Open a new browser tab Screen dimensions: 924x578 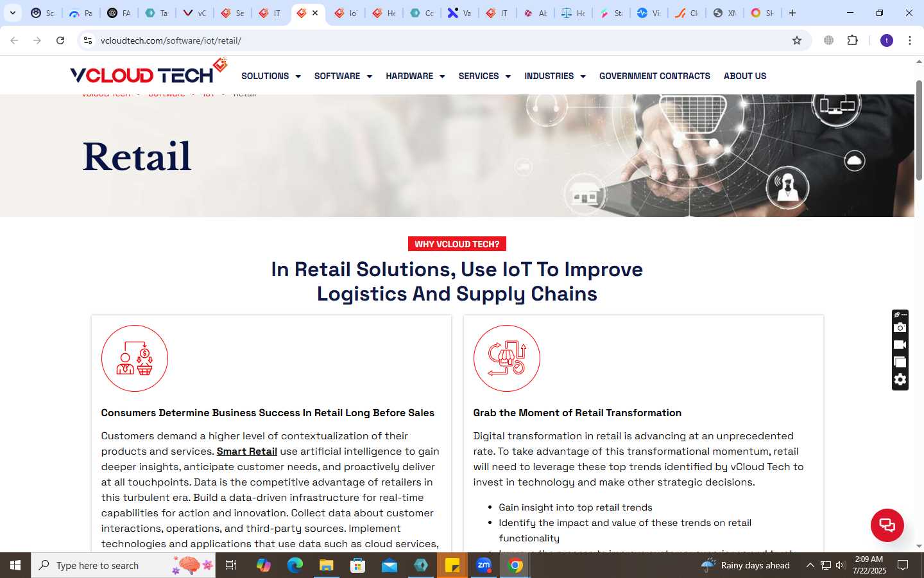pos(792,13)
